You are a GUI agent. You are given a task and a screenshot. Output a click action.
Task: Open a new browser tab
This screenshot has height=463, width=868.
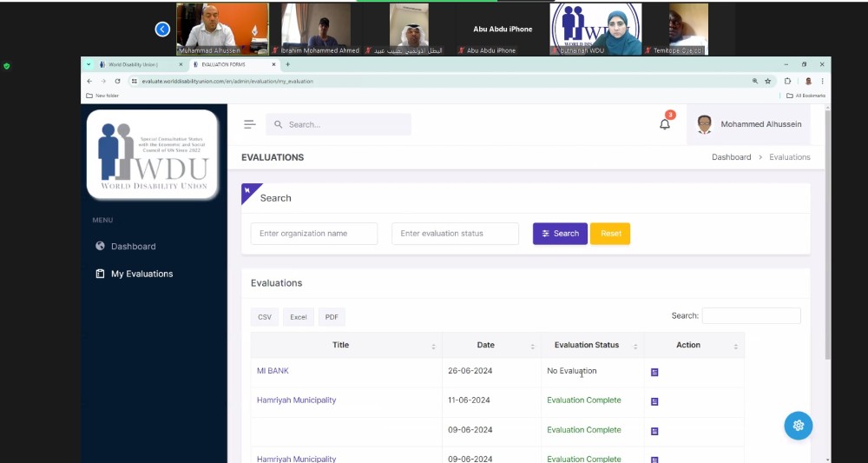[287, 65]
